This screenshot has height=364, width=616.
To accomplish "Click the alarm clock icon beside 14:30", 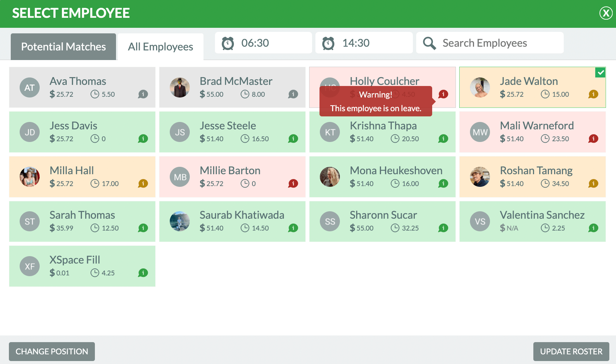I will pos(328,43).
